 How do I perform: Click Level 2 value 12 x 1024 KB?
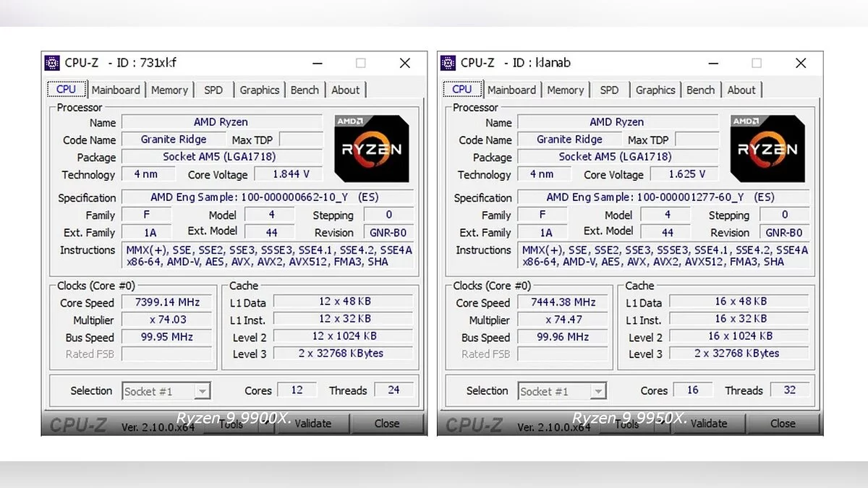pos(343,336)
